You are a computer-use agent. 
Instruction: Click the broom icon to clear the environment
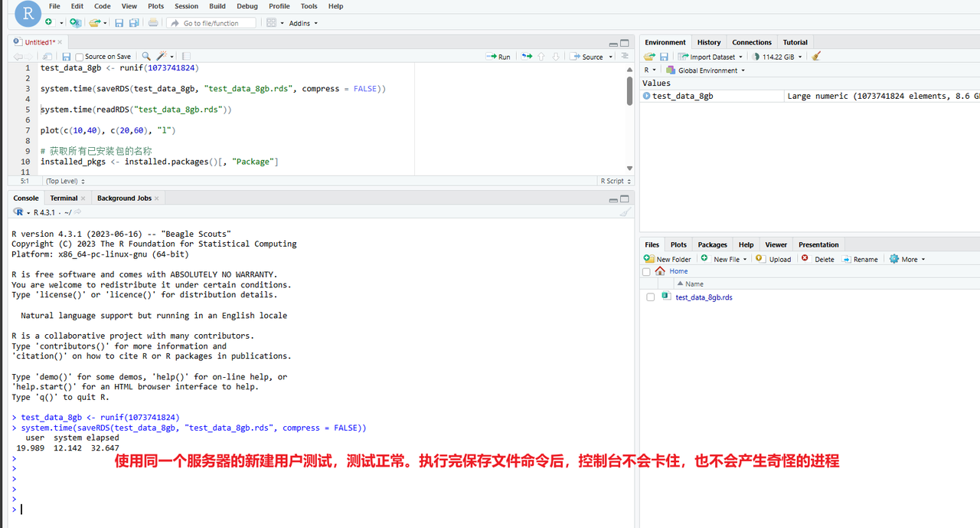coord(815,56)
